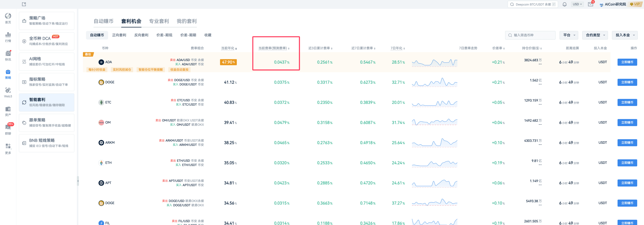Sort by 价差率 column header

pyautogui.click(x=498, y=48)
